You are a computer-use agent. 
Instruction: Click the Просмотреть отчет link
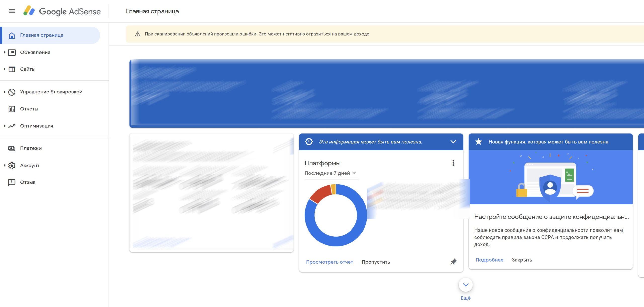pyautogui.click(x=329, y=262)
